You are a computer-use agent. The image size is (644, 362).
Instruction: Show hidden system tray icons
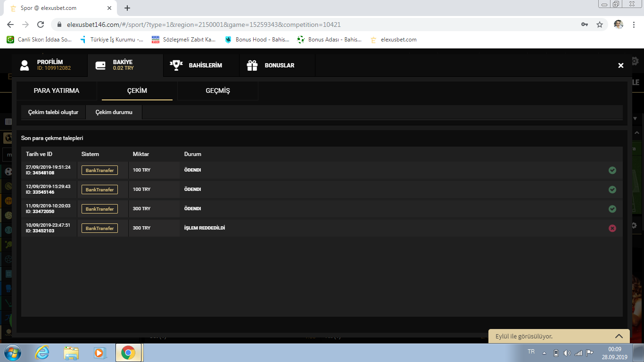coord(545,353)
